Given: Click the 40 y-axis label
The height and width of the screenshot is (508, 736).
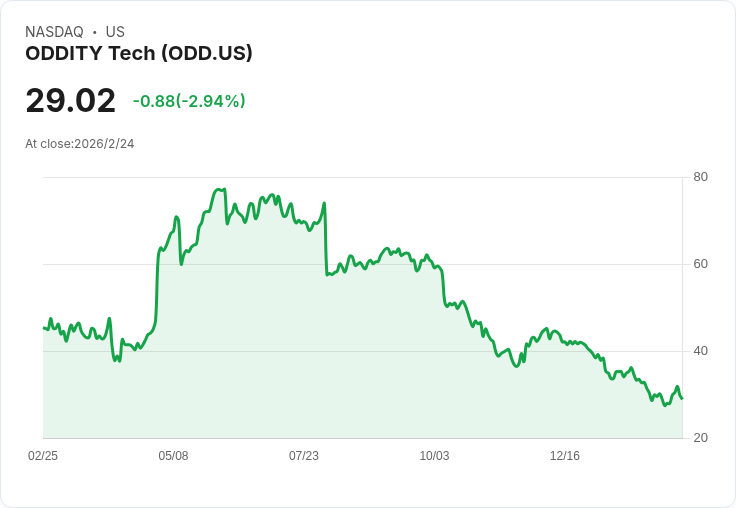Looking at the screenshot, I should point(701,351).
